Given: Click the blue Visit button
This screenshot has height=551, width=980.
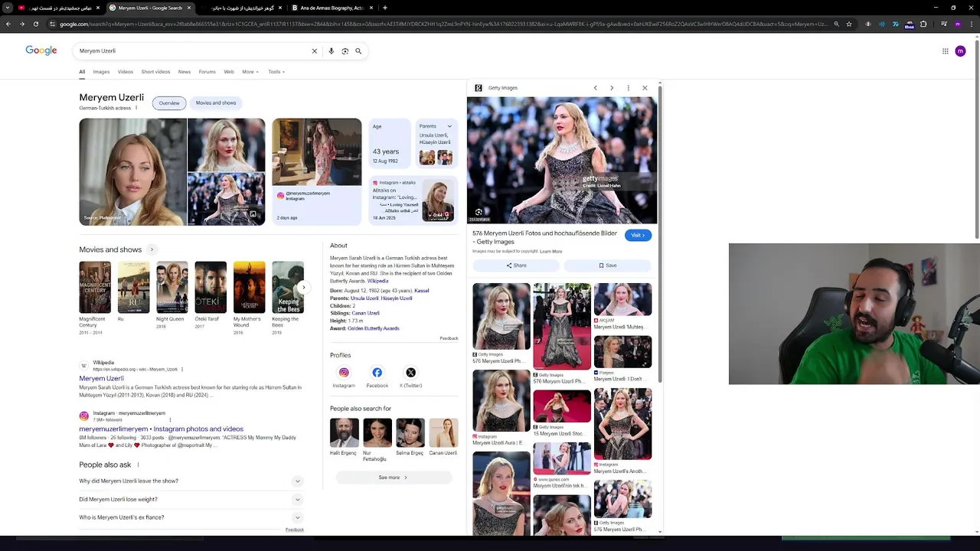Looking at the screenshot, I should [x=637, y=235].
